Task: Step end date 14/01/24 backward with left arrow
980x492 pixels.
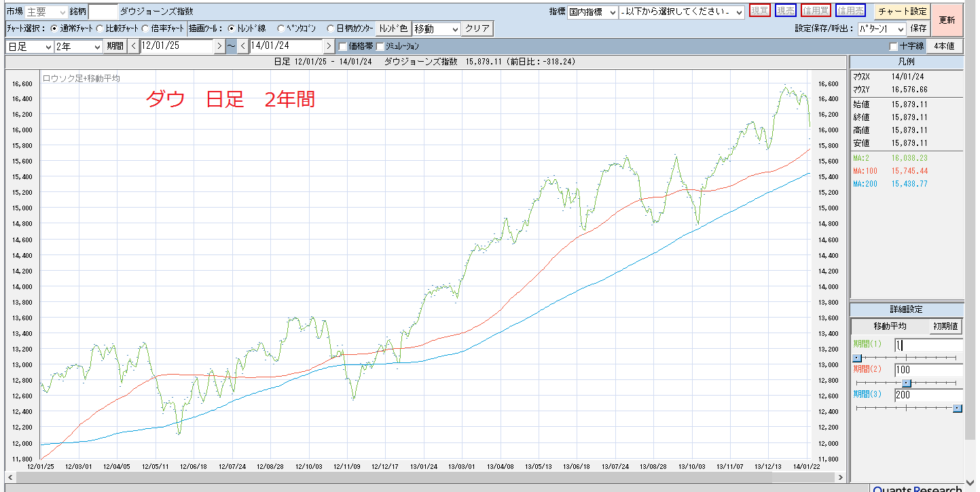Action: tap(243, 46)
